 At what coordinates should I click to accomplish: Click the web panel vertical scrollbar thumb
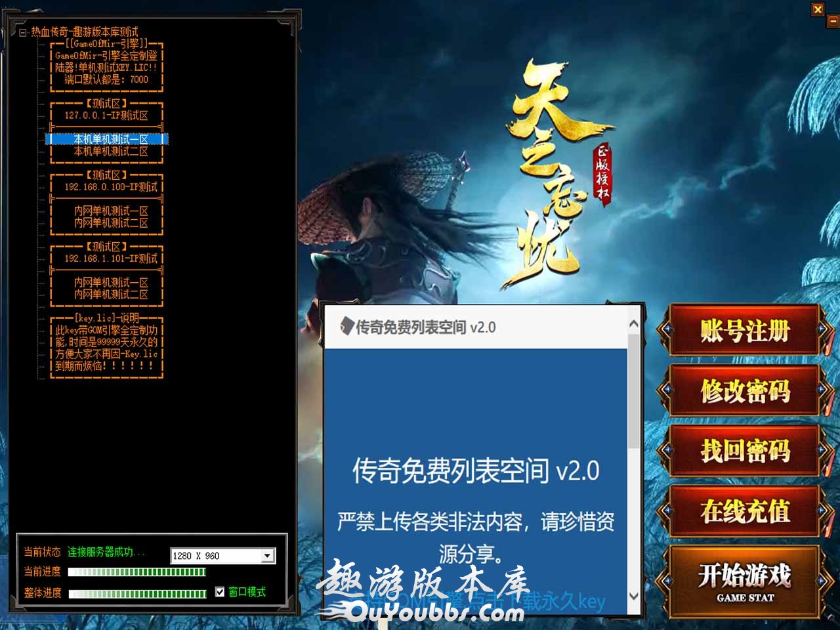click(633, 391)
